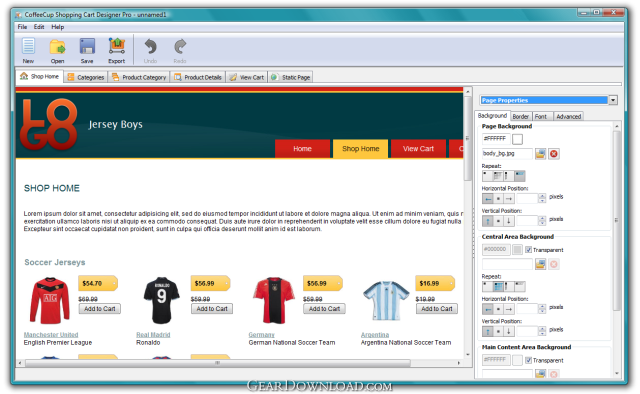Click the body_bg.jpg image input field

[507, 154]
